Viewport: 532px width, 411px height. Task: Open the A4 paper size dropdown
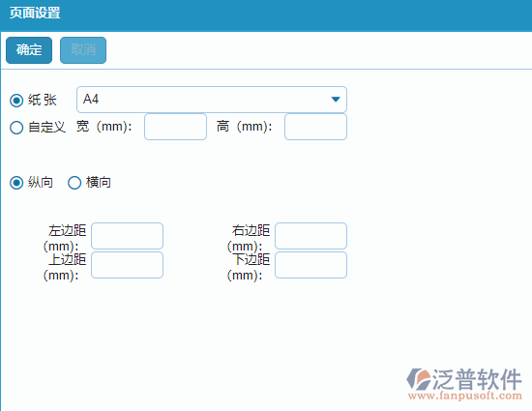tap(212, 100)
